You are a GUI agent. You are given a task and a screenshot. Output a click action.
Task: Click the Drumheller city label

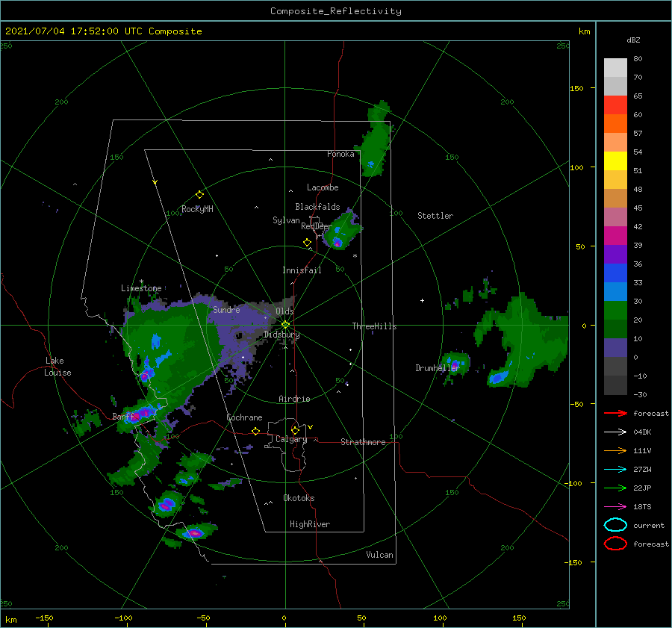437,368
